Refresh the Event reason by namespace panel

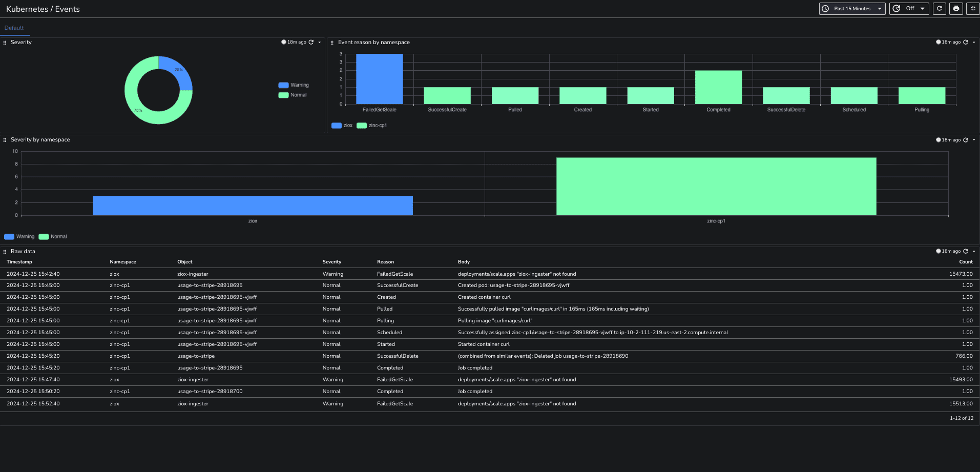pyautogui.click(x=966, y=43)
